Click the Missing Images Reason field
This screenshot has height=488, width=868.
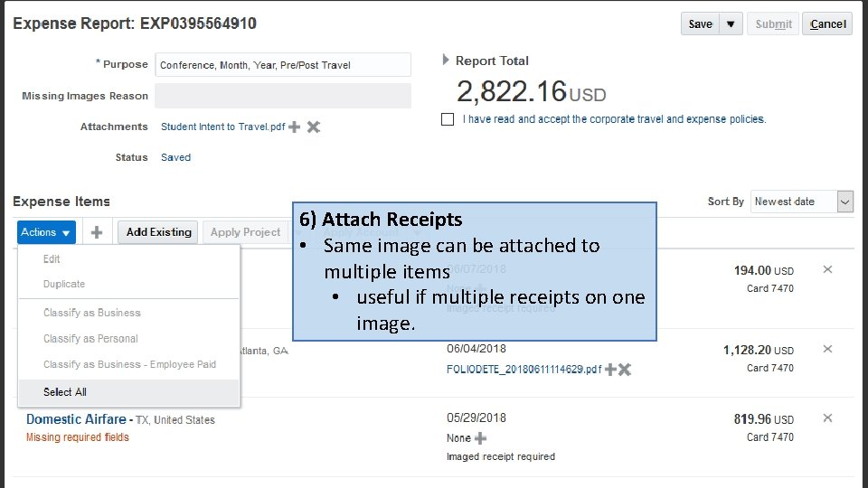pyautogui.click(x=283, y=96)
